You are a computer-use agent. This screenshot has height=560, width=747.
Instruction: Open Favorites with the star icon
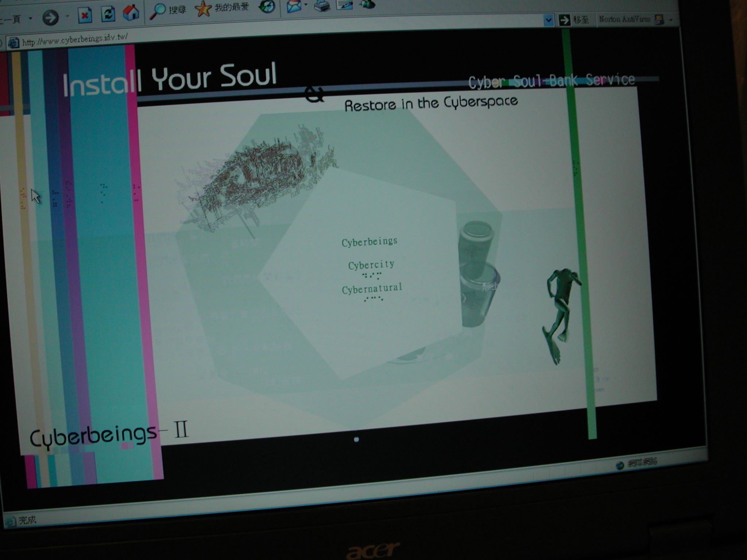(x=203, y=9)
